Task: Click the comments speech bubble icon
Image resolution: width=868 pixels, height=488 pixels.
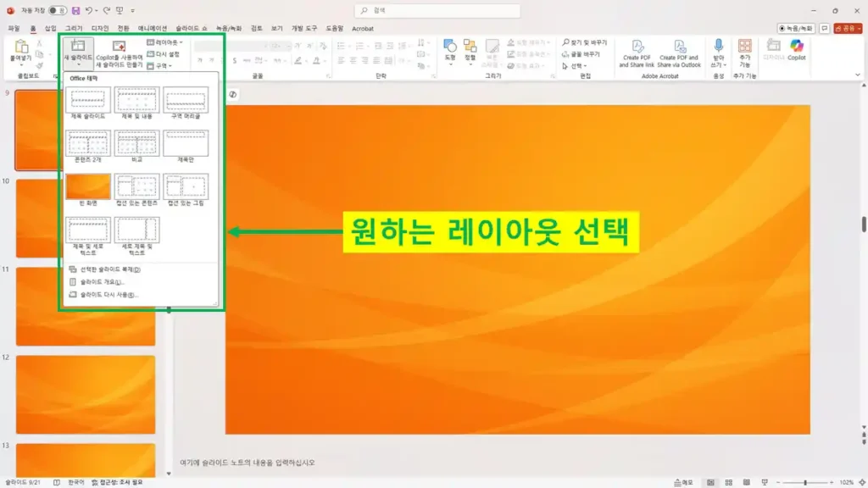Action: coord(825,28)
